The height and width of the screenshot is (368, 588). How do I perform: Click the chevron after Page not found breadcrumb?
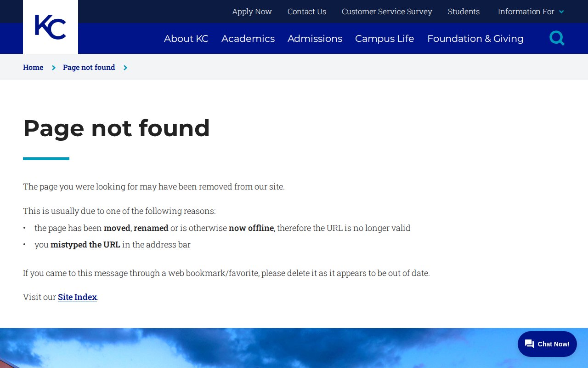click(125, 68)
